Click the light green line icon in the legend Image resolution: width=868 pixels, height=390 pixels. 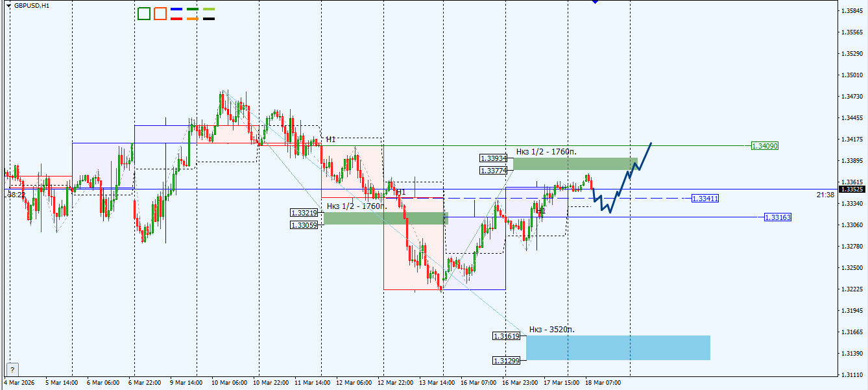209,9
